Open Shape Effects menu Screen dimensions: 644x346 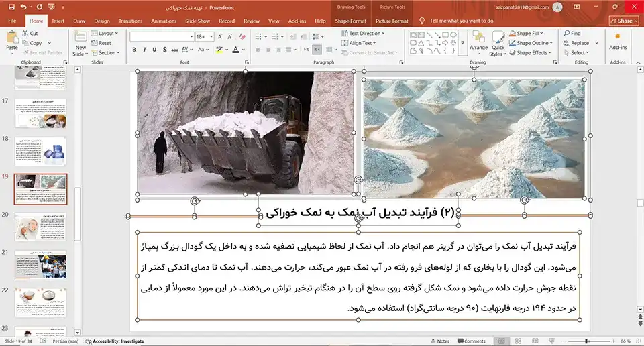click(x=530, y=52)
